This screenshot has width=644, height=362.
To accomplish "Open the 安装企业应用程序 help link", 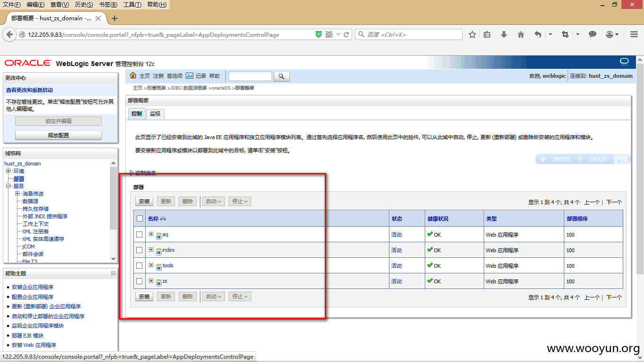I will 33,287.
